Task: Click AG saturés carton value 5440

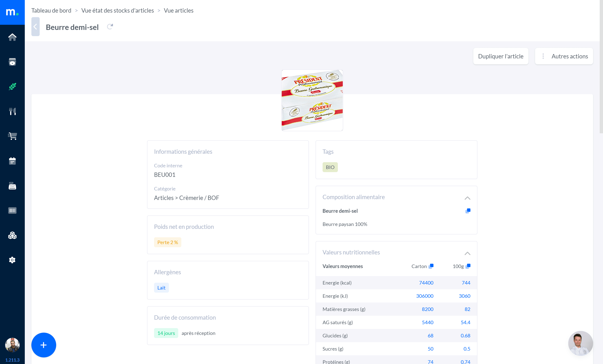Action: tap(427, 322)
